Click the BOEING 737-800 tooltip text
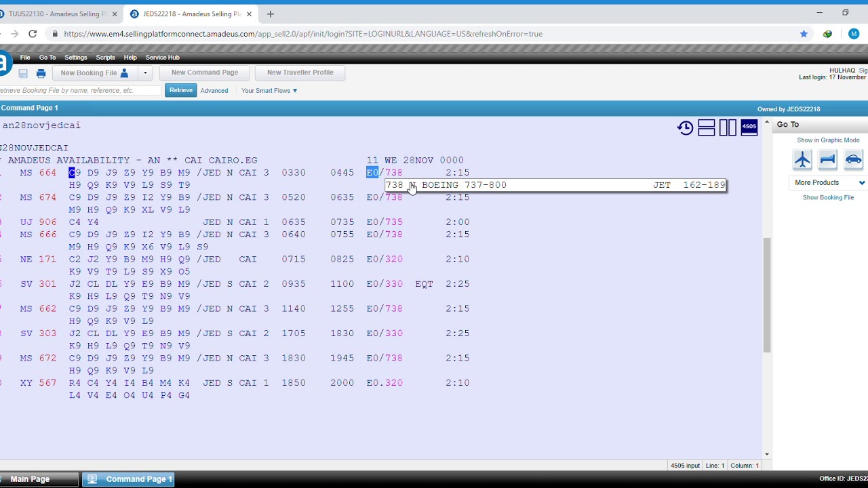Screen dimensions: 868x488 [465, 185]
